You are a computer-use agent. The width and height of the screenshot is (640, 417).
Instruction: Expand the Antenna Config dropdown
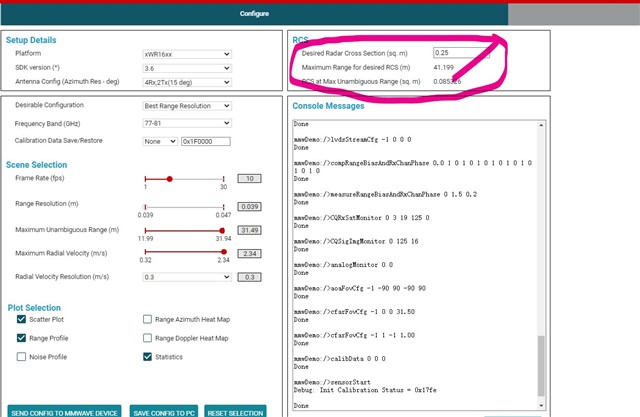[x=187, y=82]
